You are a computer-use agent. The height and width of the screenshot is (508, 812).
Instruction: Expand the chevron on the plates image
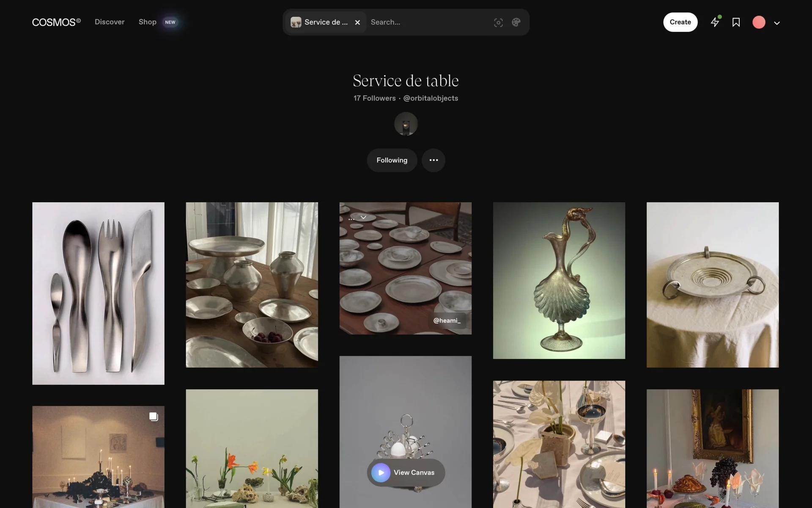click(x=363, y=218)
